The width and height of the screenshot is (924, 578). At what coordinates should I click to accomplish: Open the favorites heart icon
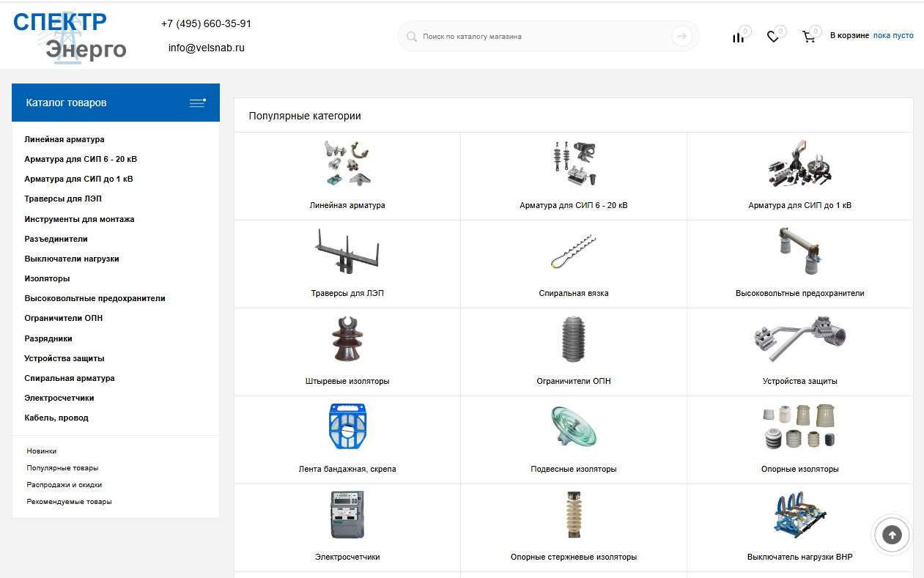(x=773, y=37)
